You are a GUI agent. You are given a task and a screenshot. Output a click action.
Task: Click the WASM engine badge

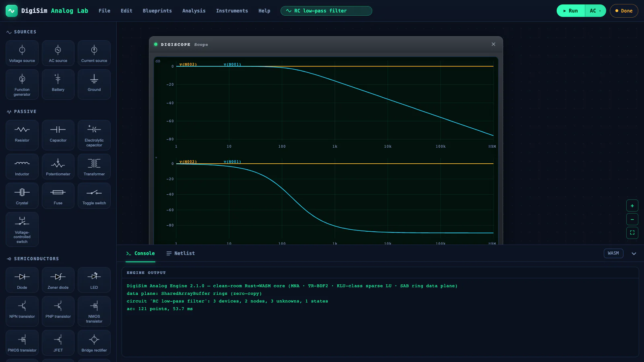click(613, 253)
